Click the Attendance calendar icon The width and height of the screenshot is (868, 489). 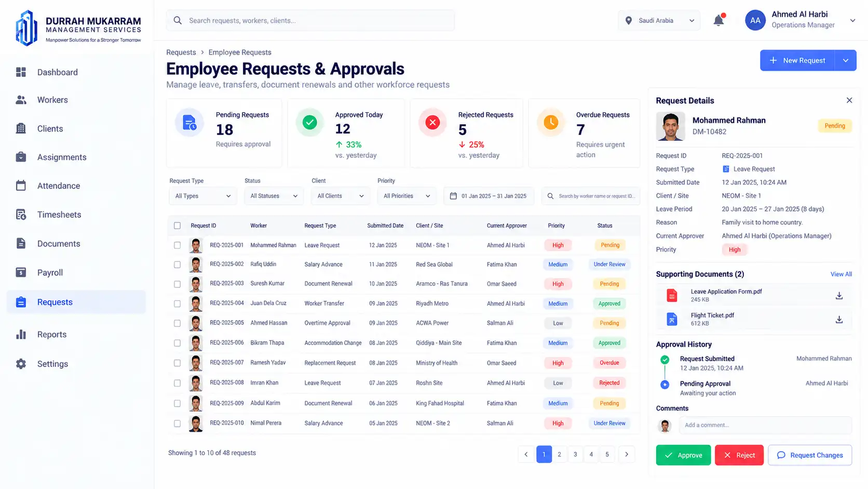tap(21, 186)
